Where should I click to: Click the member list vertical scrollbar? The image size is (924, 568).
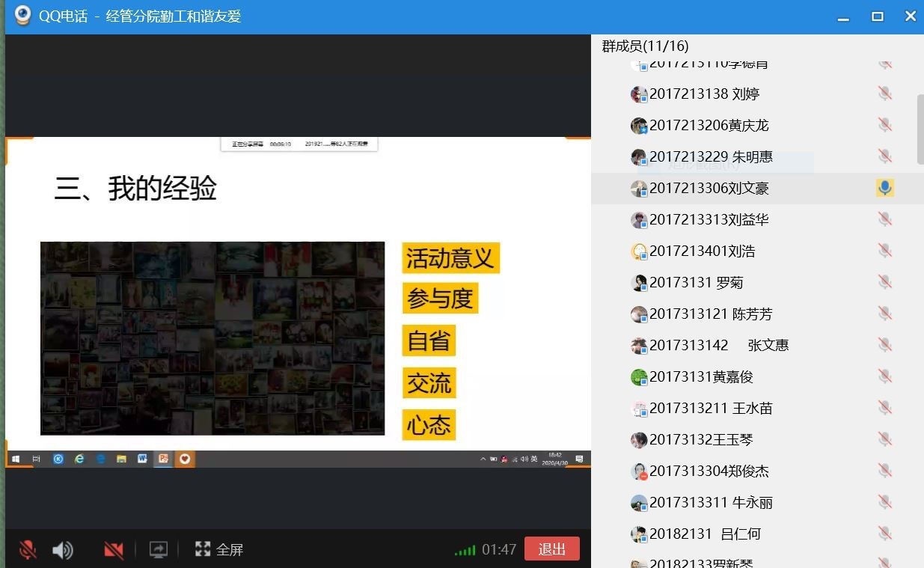[920, 129]
